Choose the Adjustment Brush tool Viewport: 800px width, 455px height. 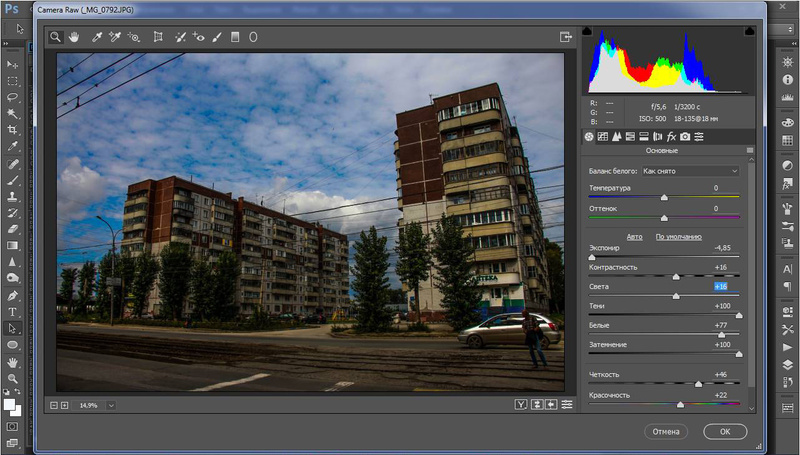(x=216, y=37)
